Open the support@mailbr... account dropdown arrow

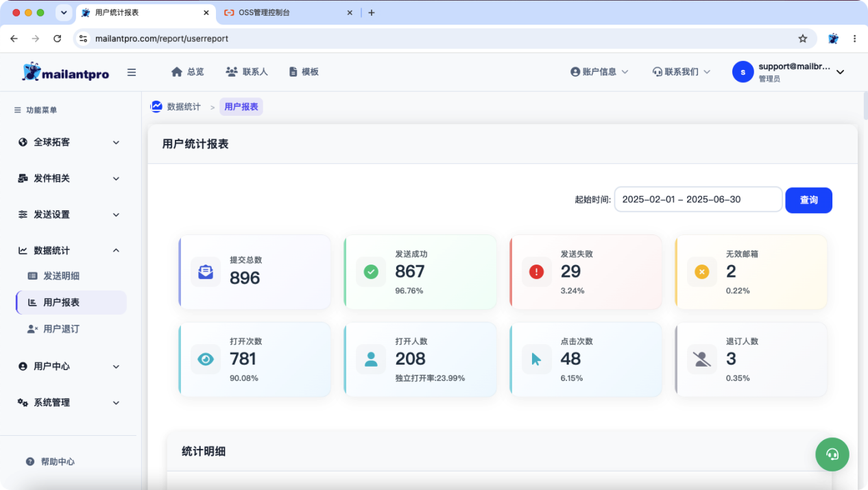(x=841, y=72)
